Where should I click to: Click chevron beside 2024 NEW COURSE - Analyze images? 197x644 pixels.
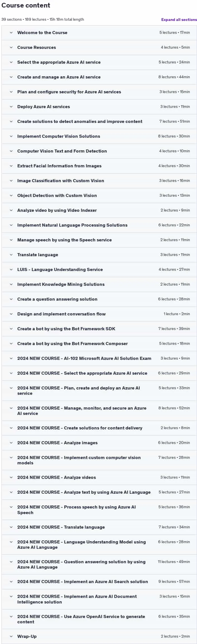pos(11,443)
